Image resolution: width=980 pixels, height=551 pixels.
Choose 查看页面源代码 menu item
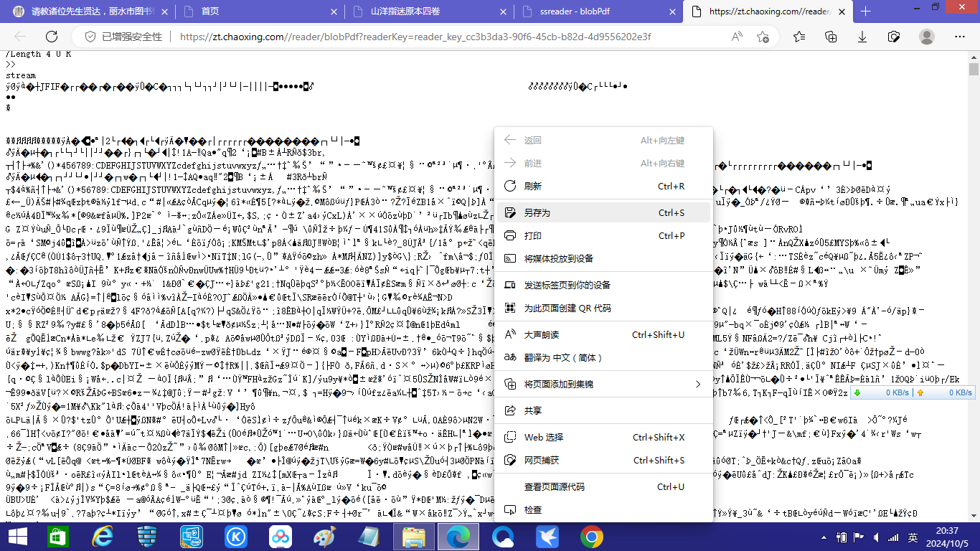[603, 486]
